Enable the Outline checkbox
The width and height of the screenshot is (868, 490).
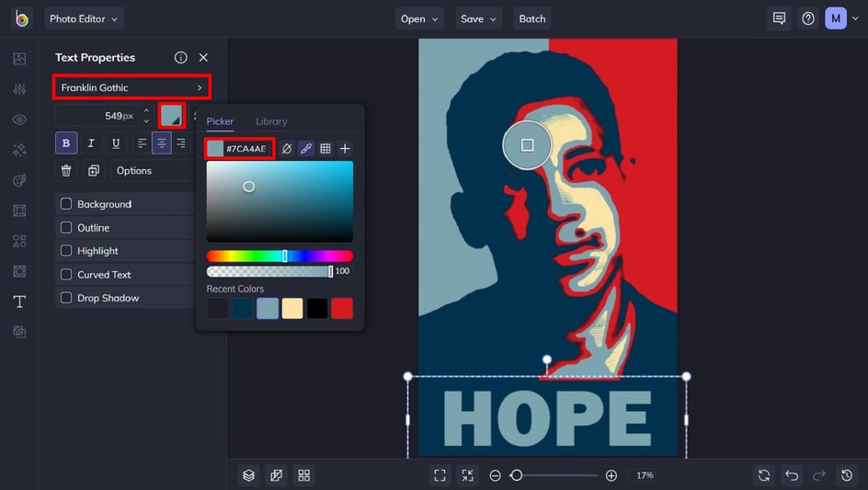point(66,227)
